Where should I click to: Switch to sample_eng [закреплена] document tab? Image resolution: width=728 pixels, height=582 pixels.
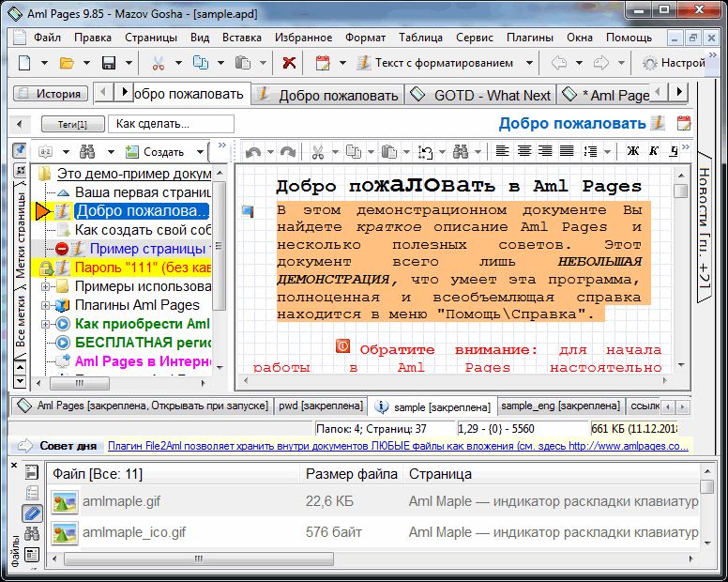(560, 406)
